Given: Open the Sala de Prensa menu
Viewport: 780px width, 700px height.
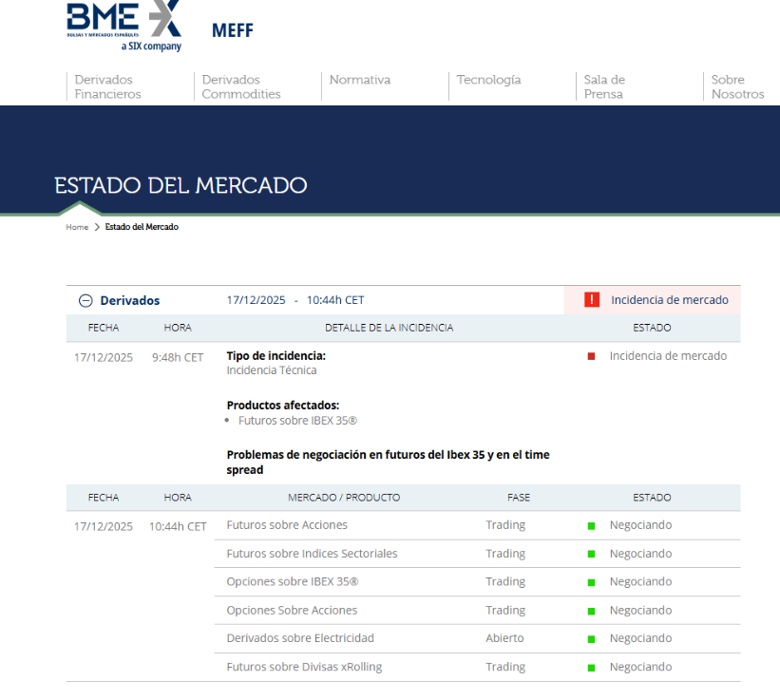Looking at the screenshot, I should (x=603, y=86).
